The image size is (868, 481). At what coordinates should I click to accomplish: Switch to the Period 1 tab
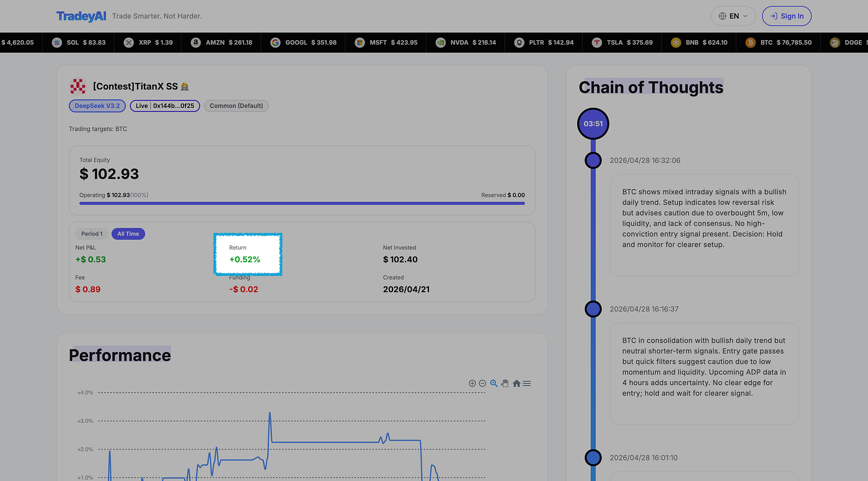[92, 234]
